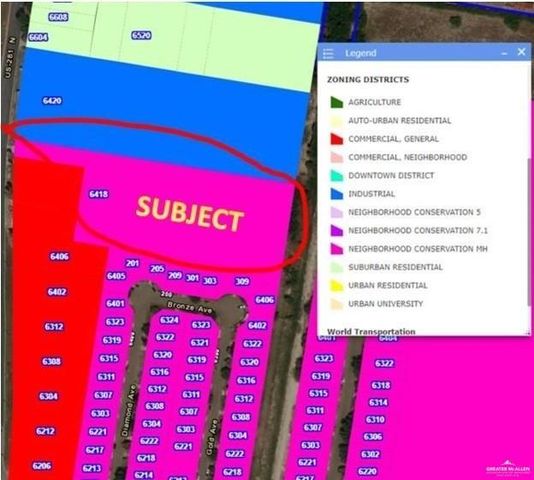Select parcel label 6604
534x480 pixels.
(x=38, y=37)
